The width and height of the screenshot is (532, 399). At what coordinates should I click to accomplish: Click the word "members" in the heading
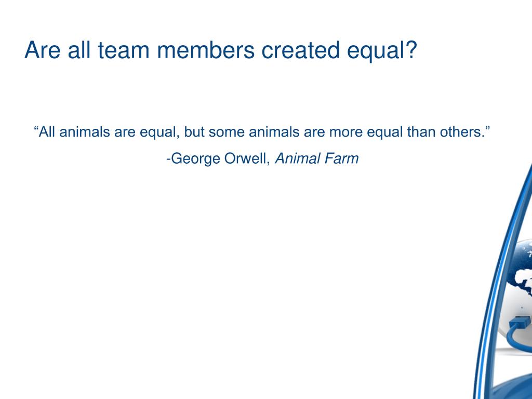[x=206, y=50]
